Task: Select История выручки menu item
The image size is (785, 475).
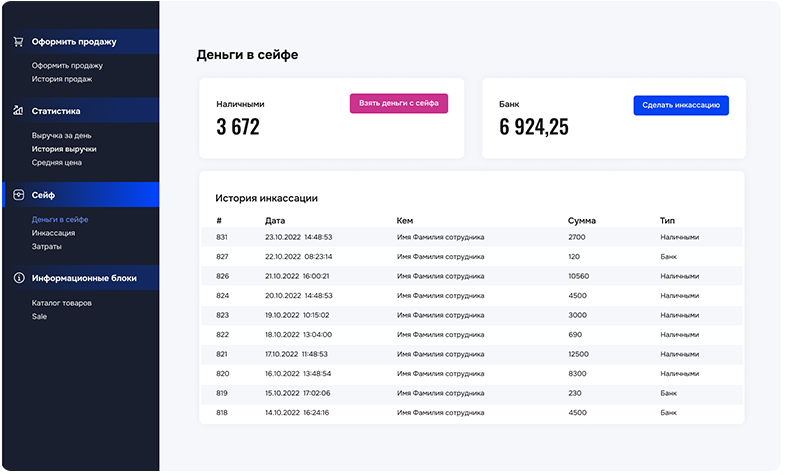Action: pyautogui.click(x=64, y=148)
